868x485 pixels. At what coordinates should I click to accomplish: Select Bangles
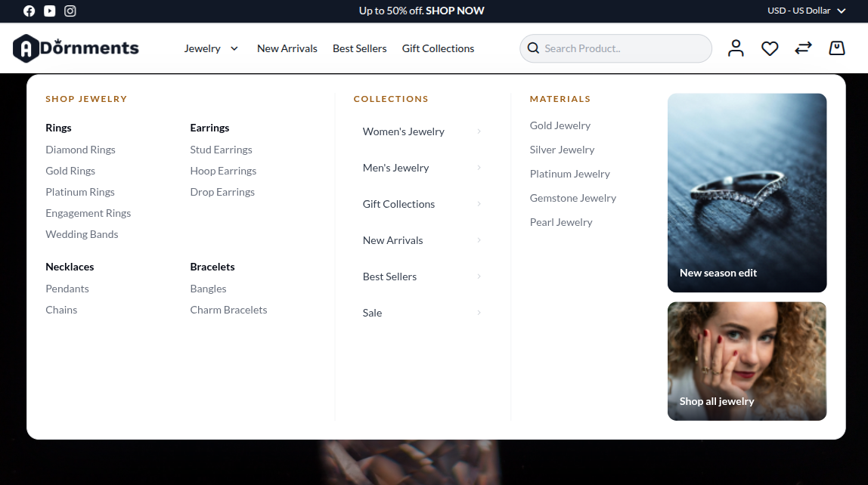(x=208, y=289)
